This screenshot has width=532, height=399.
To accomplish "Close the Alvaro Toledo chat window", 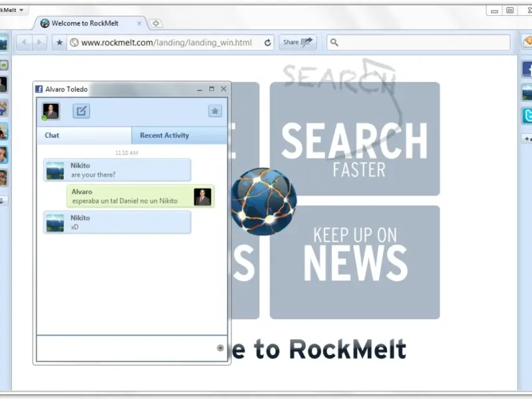I will 223,88.
